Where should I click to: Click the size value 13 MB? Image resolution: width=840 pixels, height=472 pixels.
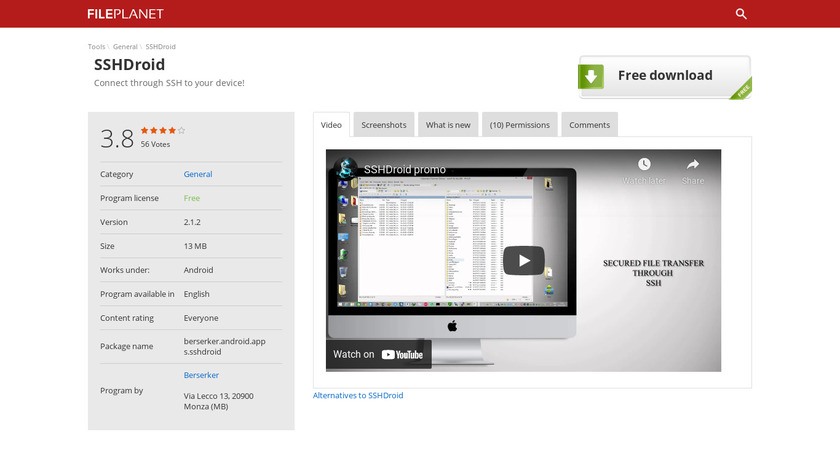click(x=195, y=246)
